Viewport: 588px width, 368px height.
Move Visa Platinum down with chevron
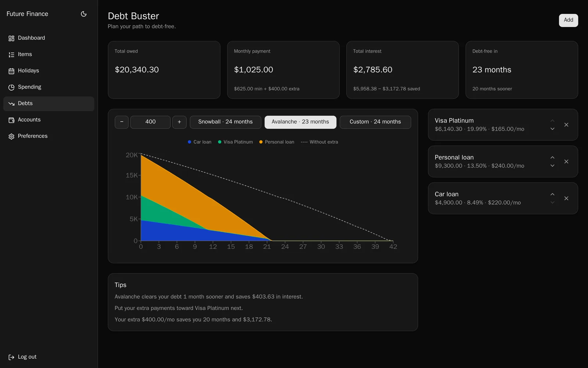point(552,129)
